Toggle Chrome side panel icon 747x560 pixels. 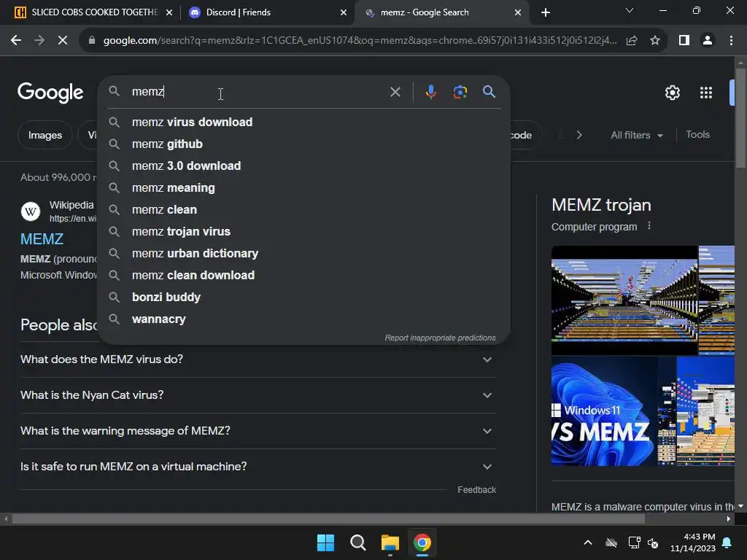pos(684,41)
